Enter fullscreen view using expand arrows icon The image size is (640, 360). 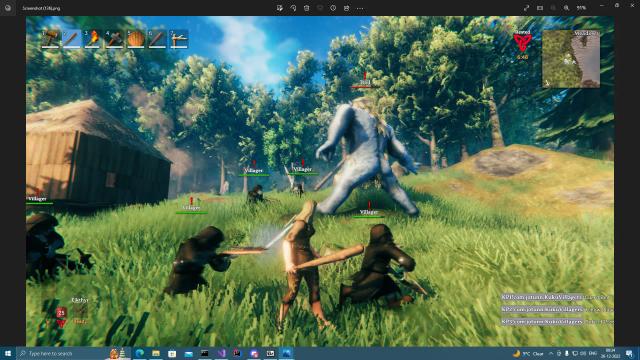pyautogui.click(x=527, y=8)
